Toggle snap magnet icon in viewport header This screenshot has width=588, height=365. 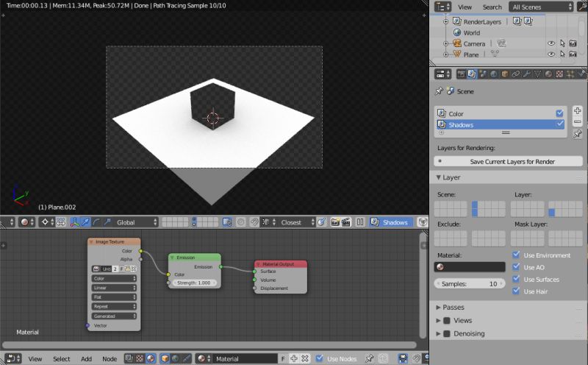254,222
